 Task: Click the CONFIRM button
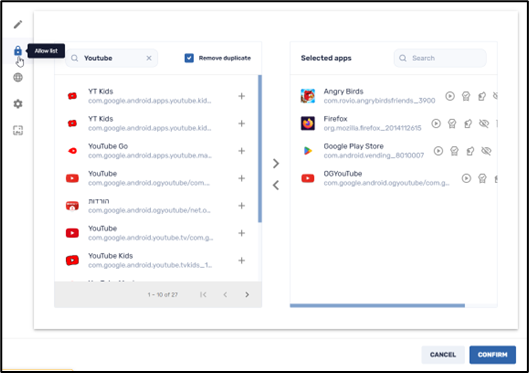(x=493, y=354)
